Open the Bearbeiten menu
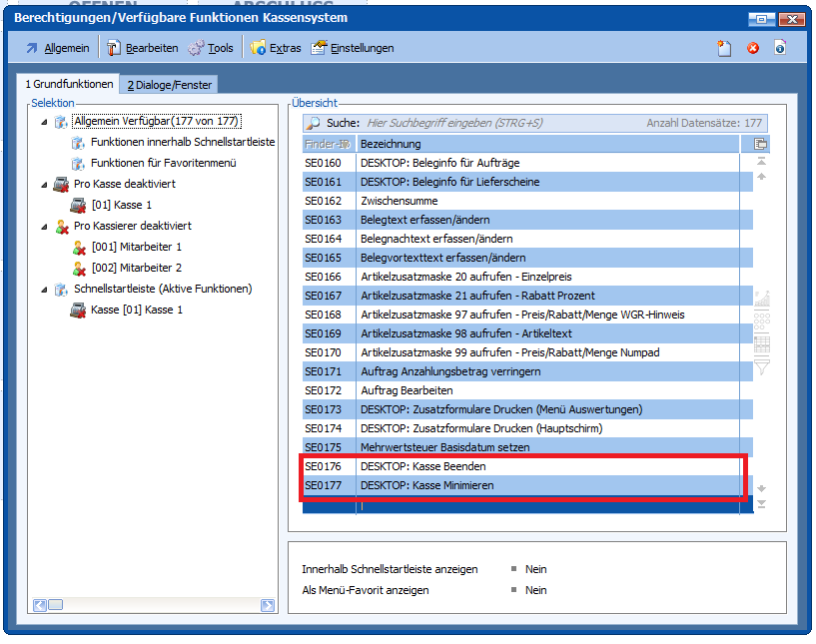Screen dimensions: 816x644 (142, 48)
